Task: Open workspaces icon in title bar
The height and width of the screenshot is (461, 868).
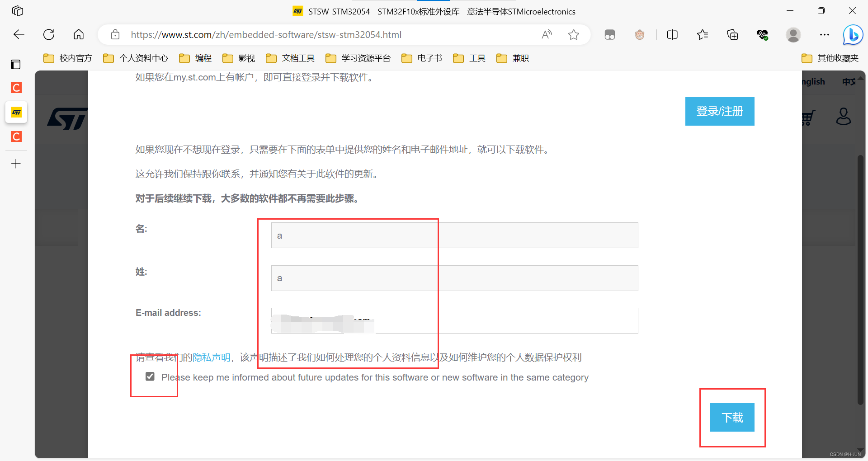Action: pyautogui.click(x=18, y=11)
